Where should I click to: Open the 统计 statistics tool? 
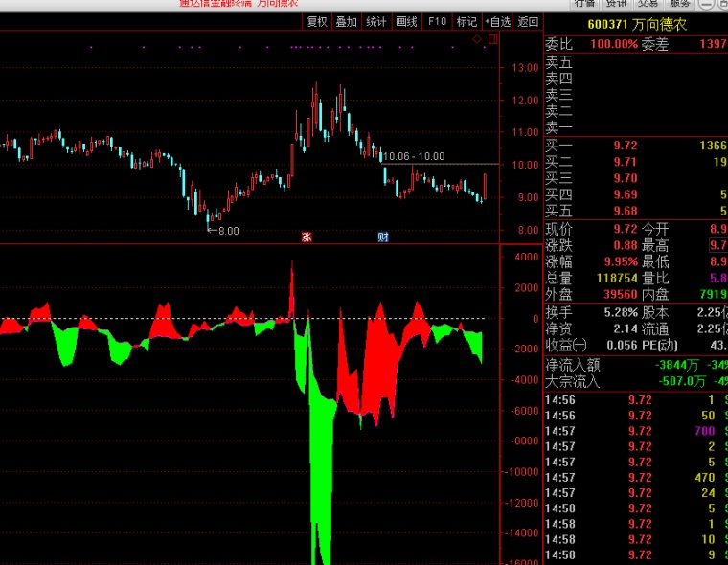click(376, 22)
